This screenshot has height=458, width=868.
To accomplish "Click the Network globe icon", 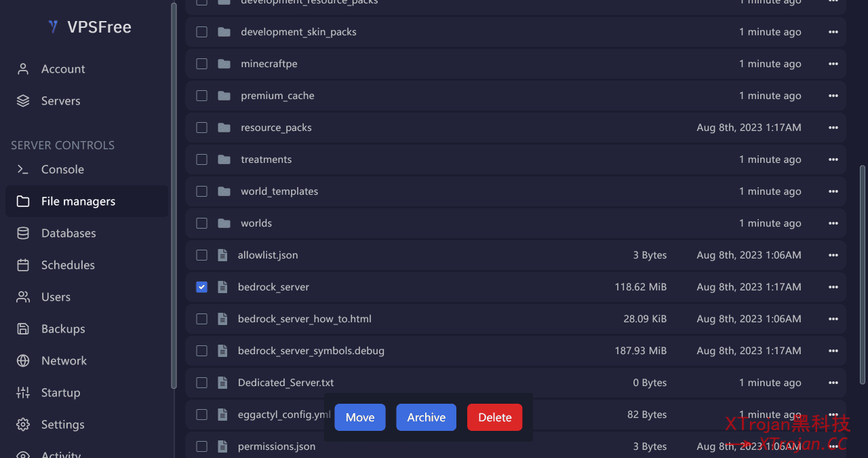I will point(23,361).
